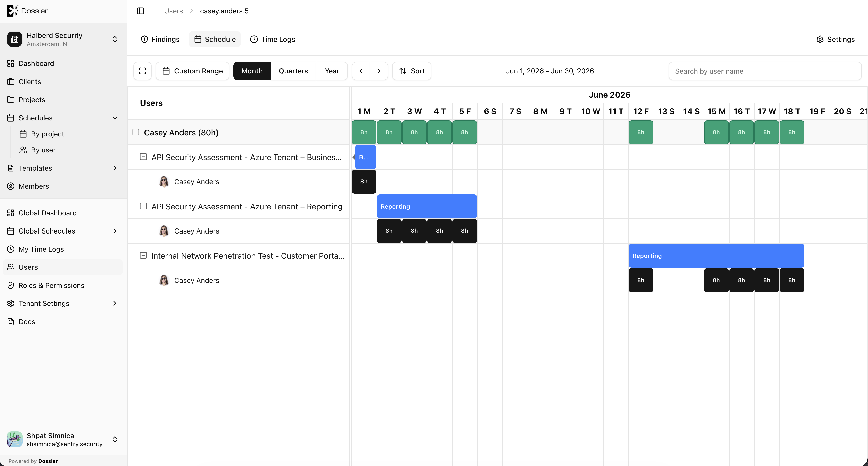Collapse the Azure Tenant Reporting row
The height and width of the screenshot is (466, 868).
143,206
